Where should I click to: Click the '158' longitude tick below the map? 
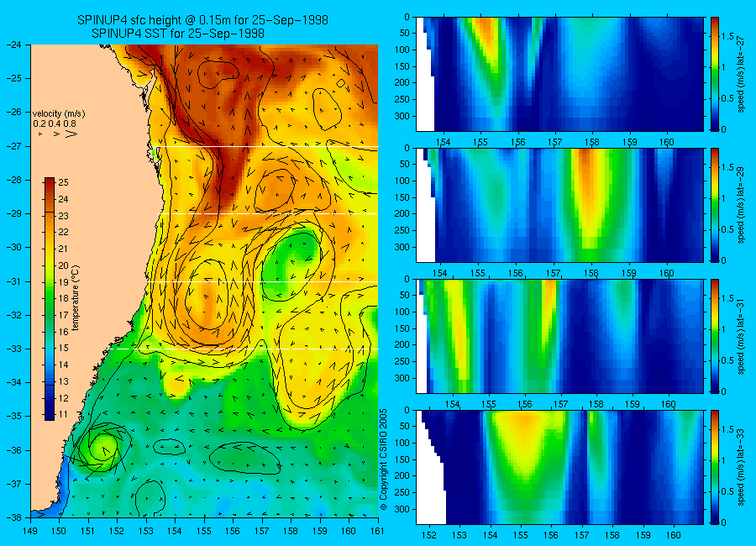pyautogui.click(x=291, y=531)
